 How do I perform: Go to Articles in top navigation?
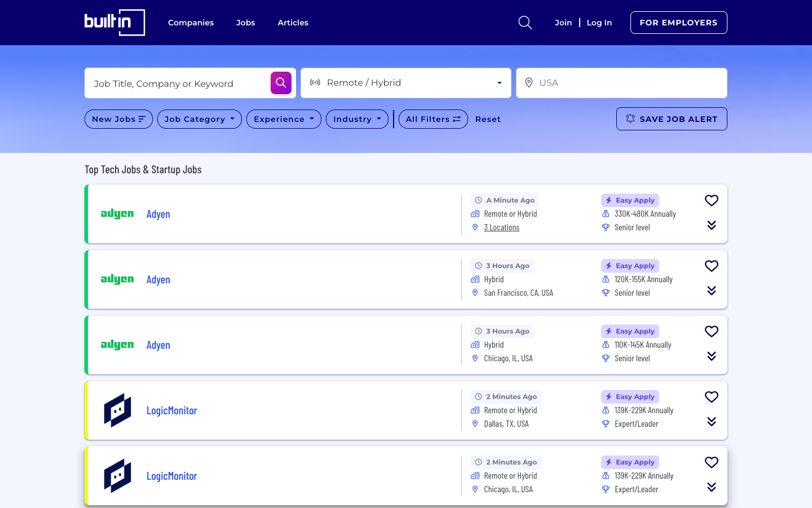tap(293, 23)
